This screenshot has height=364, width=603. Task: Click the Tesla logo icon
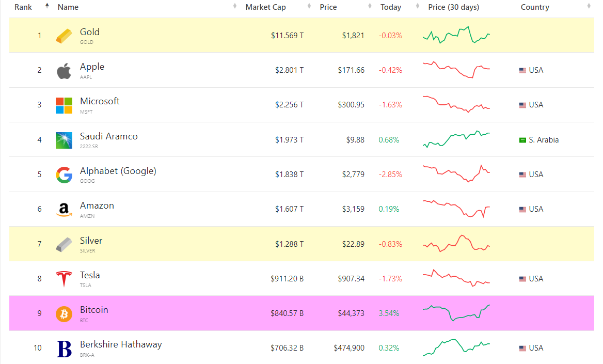[x=64, y=279]
